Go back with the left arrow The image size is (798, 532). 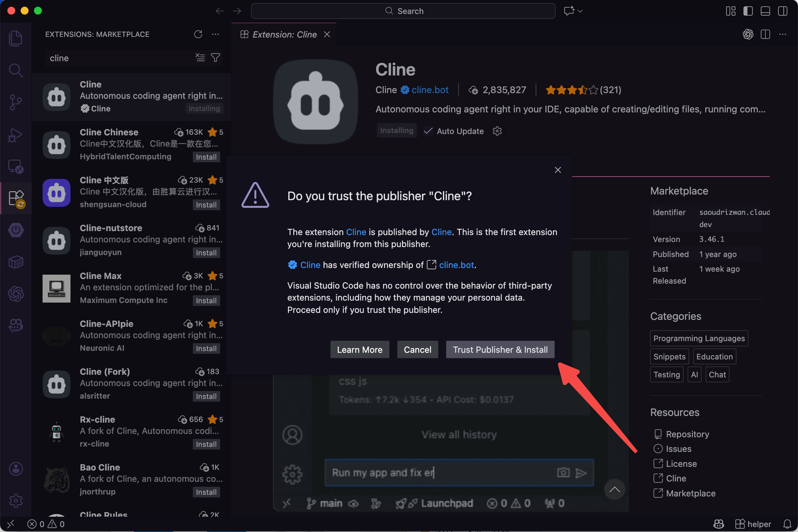click(219, 11)
